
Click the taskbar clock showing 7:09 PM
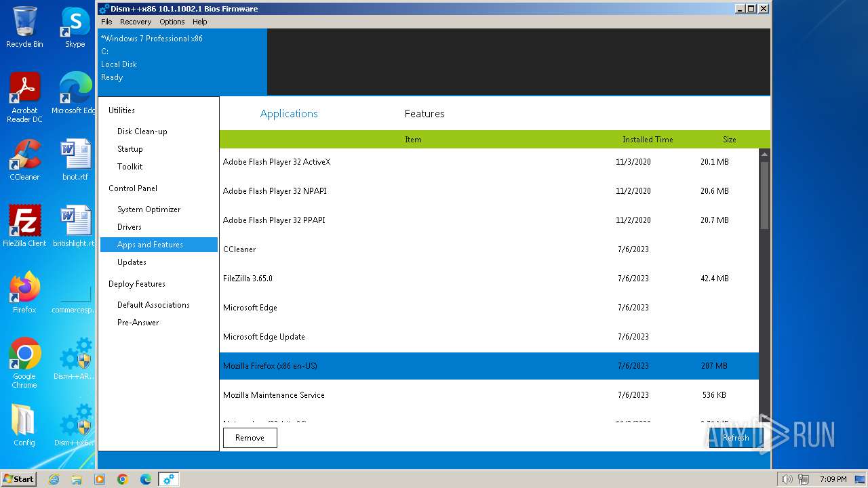833,479
